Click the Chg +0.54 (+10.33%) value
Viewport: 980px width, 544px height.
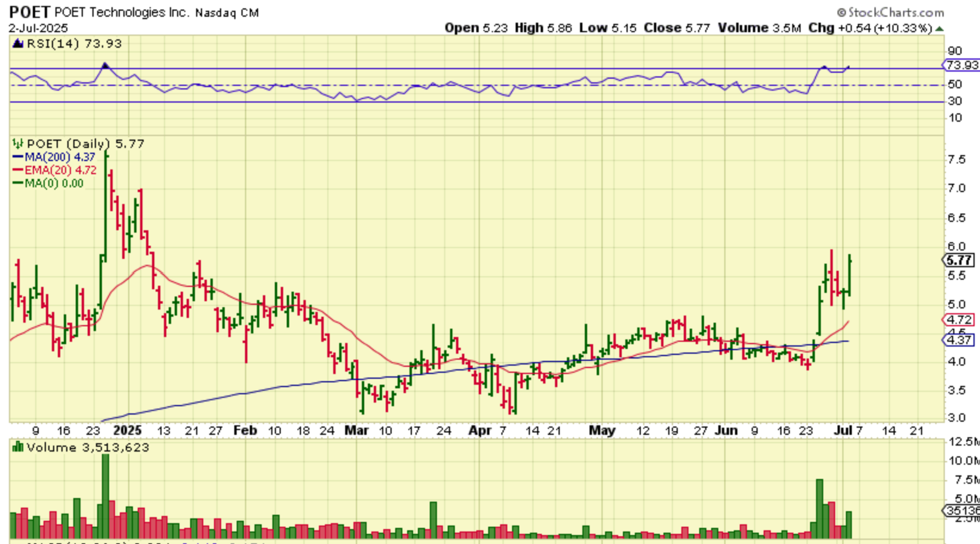point(870,28)
